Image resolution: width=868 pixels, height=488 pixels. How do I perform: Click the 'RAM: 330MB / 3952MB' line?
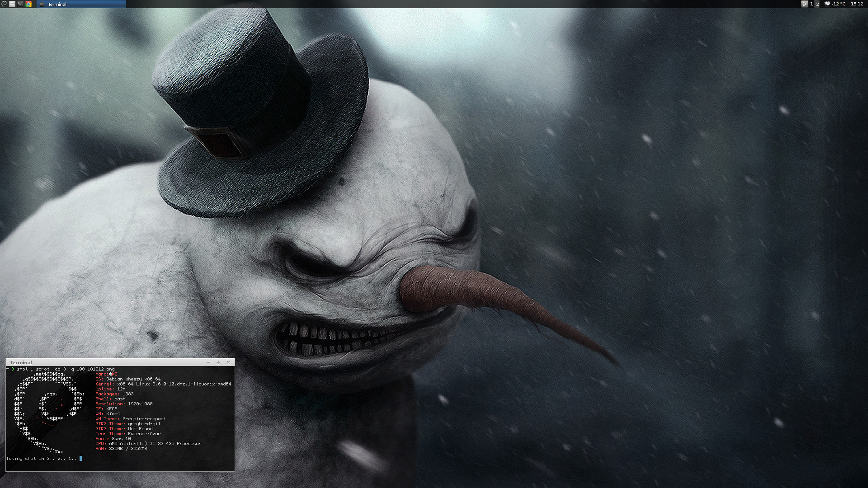click(x=121, y=449)
